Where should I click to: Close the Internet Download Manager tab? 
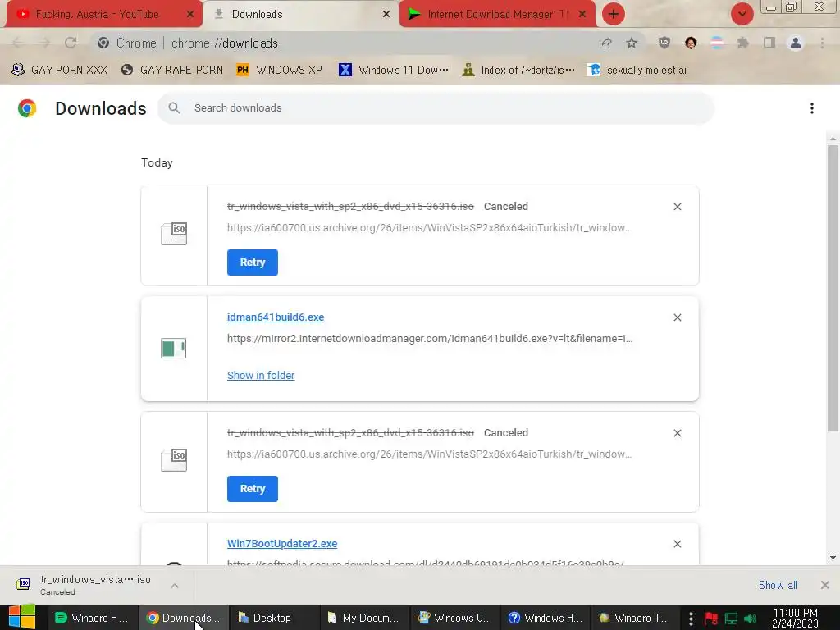pyautogui.click(x=582, y=14)
